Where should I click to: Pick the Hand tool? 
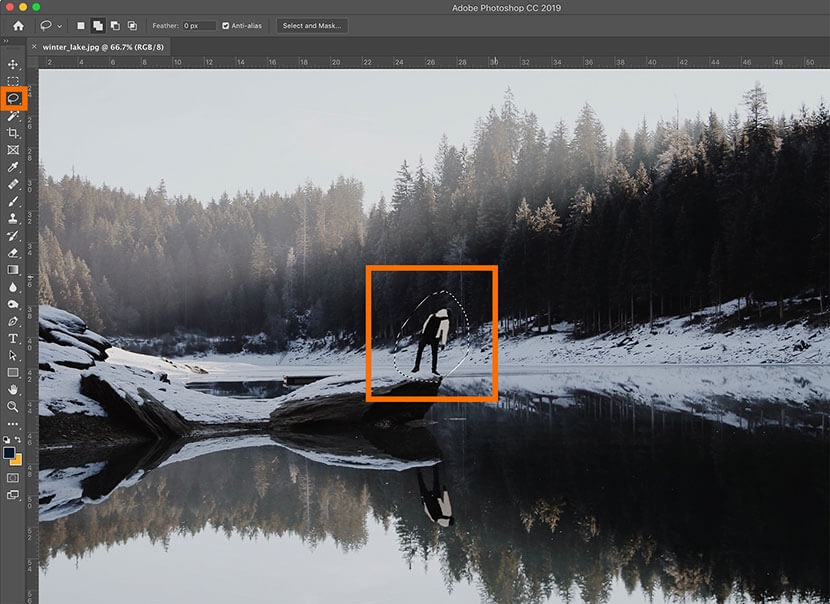point(13,390)
